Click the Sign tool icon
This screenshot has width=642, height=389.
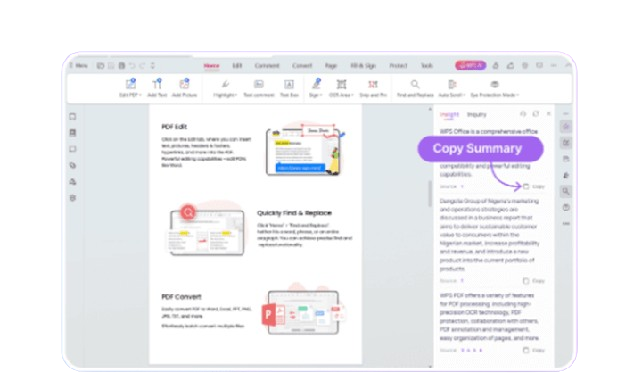pyautogui.click(x=316, y=84)
